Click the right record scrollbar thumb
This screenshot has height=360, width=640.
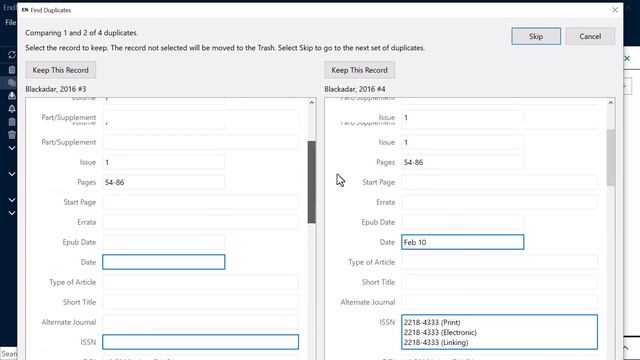pos(611,158)
